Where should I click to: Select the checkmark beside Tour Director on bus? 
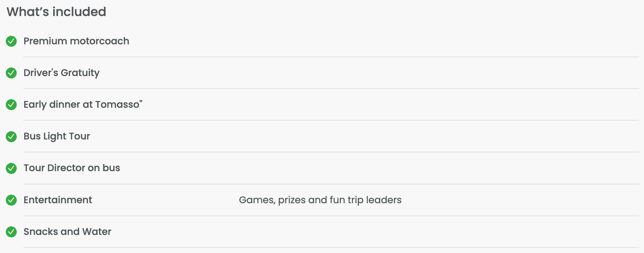[11, 168]
